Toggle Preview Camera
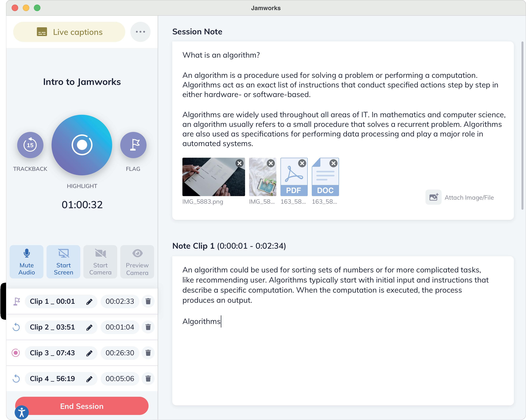The width and height of the screenshot is (526, 420). [x=137, y=262]
